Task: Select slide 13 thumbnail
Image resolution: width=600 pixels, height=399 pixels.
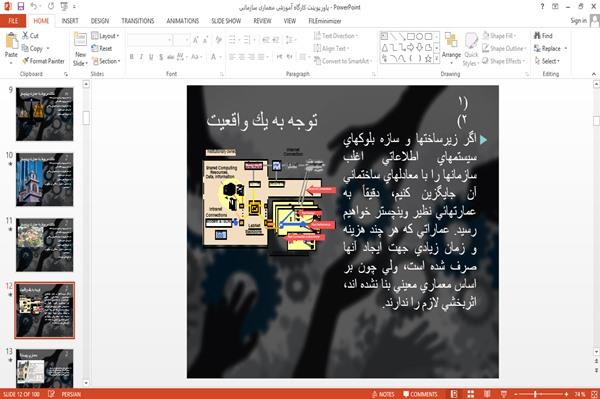Action: click(44, 368)
